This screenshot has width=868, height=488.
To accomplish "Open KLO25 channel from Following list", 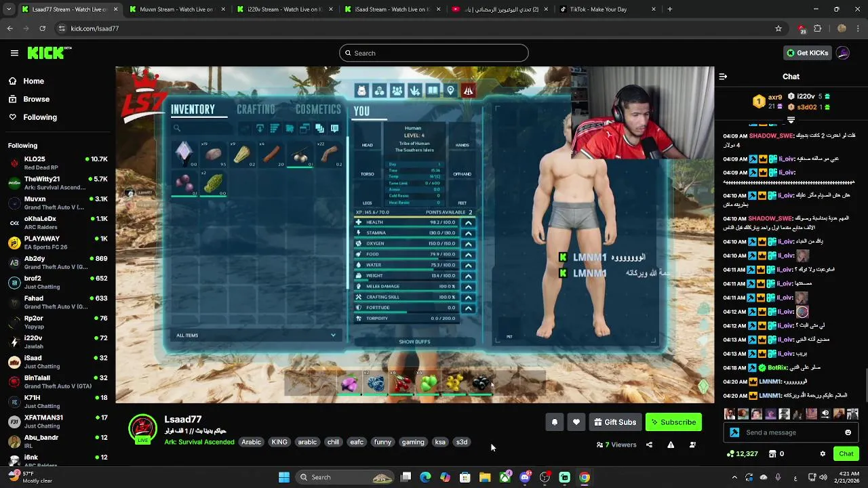I will [x=58, y=163].
